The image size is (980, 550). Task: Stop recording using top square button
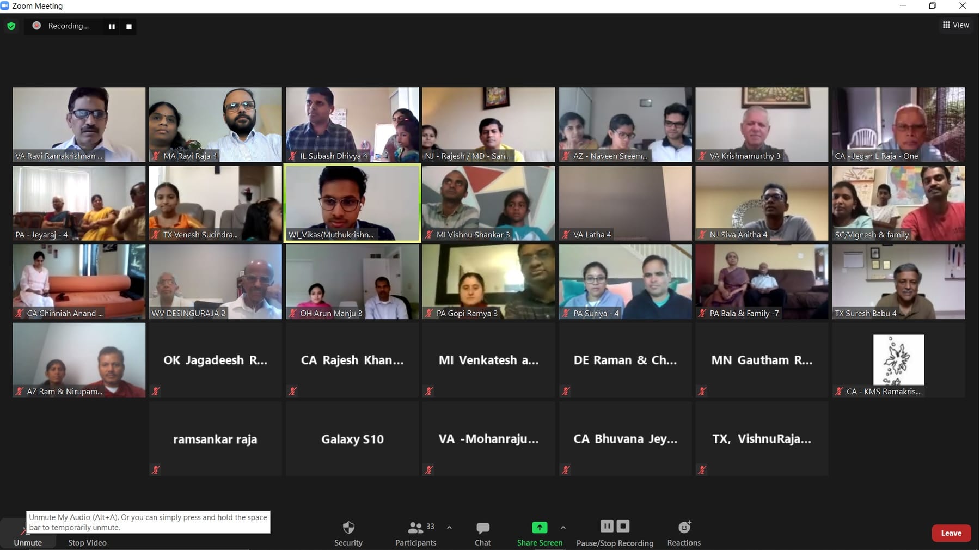tap(128, 26)
